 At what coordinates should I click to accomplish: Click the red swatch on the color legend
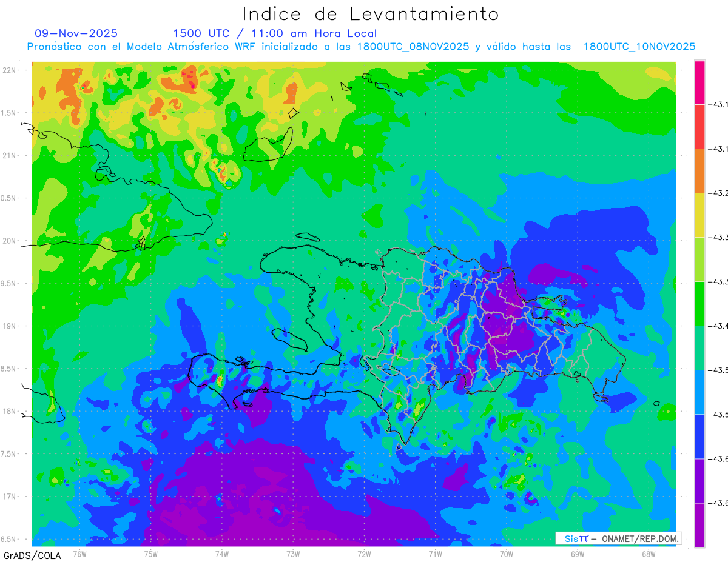699,126
